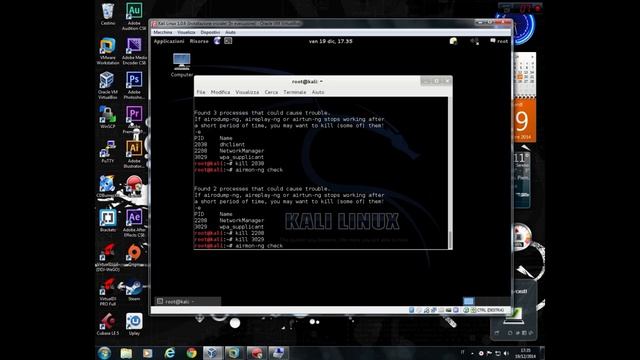Launch Adobe Photoshop desktop shortcut

point(134,85)
